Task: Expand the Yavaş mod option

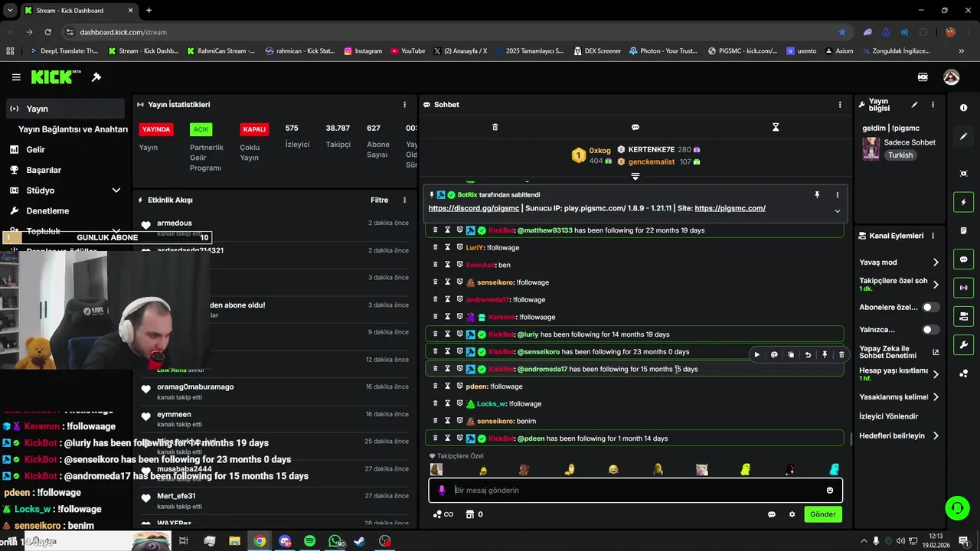Action: click(936, 262)
